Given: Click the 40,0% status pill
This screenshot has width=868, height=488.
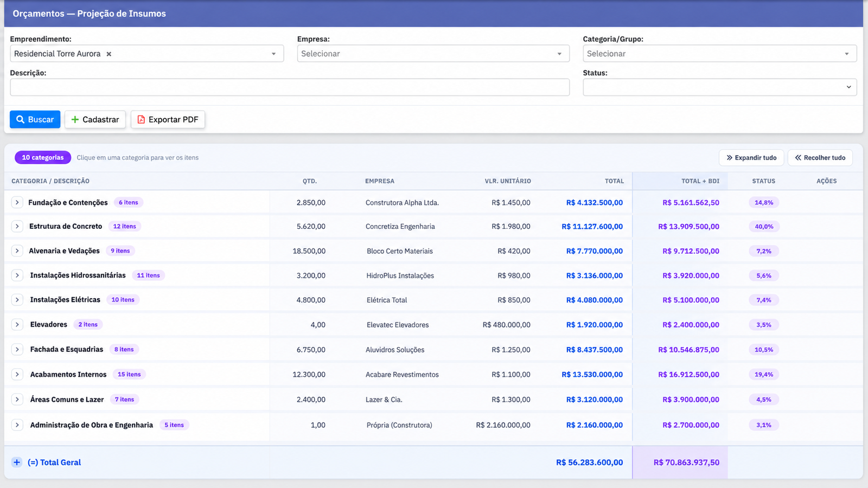Looking at the screenshot, I should point(764,227).
